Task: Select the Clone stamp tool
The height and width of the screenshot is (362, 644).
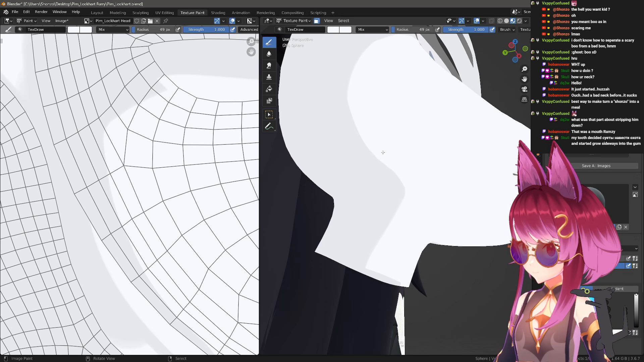Action: pos(269,77)
